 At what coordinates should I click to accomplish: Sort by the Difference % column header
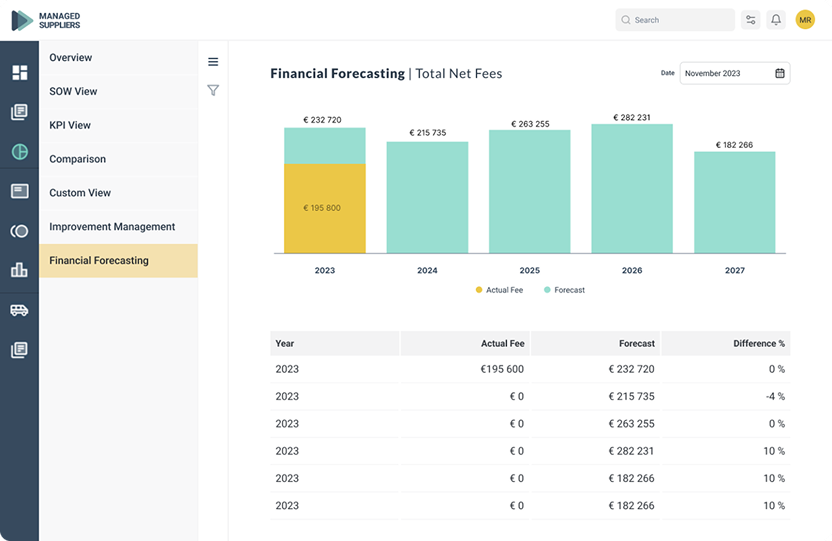pos(726,344)
